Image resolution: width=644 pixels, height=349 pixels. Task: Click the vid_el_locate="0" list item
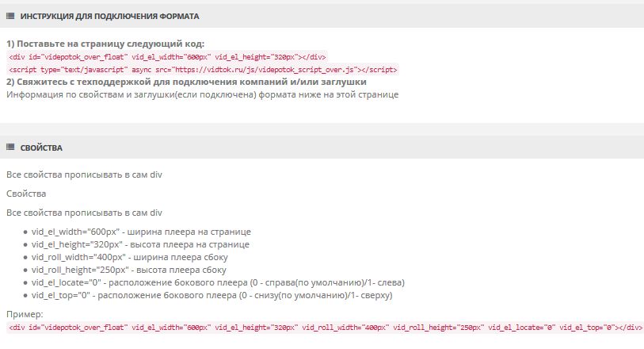pyautogui.click(x=218, y=283)
